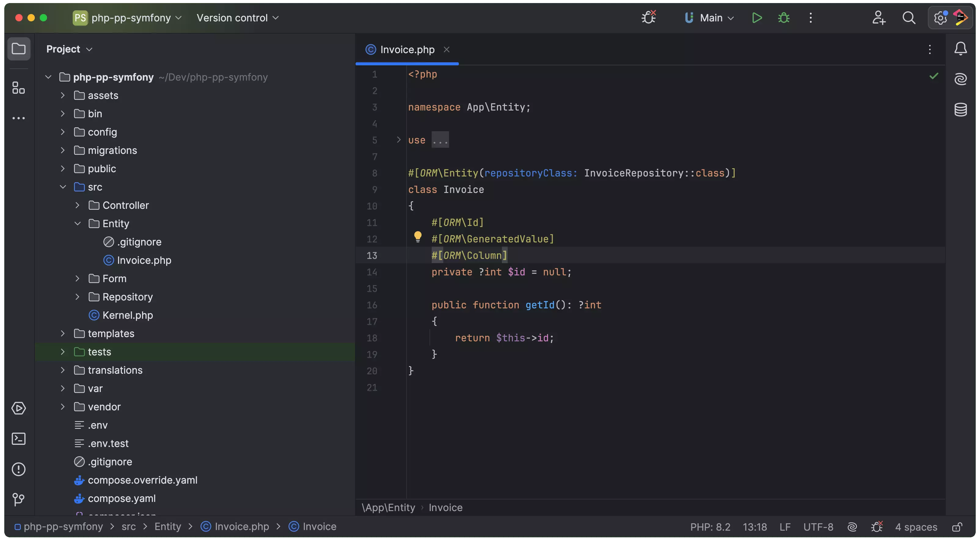Select the Invoice.php editor tab
This screenshot has width=980, height=541.
[x=407, y=50]
